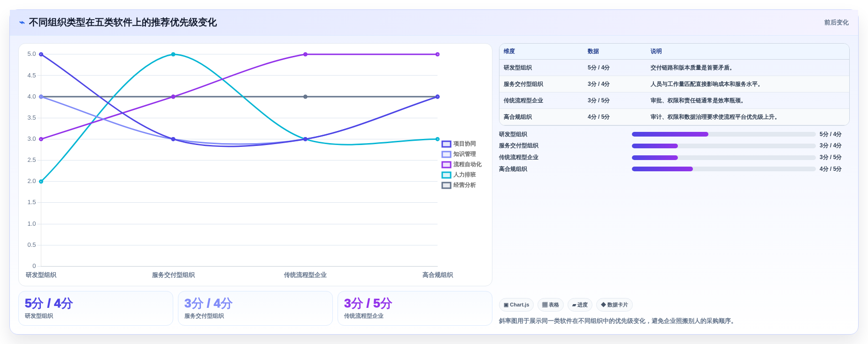Open the 3分 / 5分 传统流程型企业 card

point(415,308)
